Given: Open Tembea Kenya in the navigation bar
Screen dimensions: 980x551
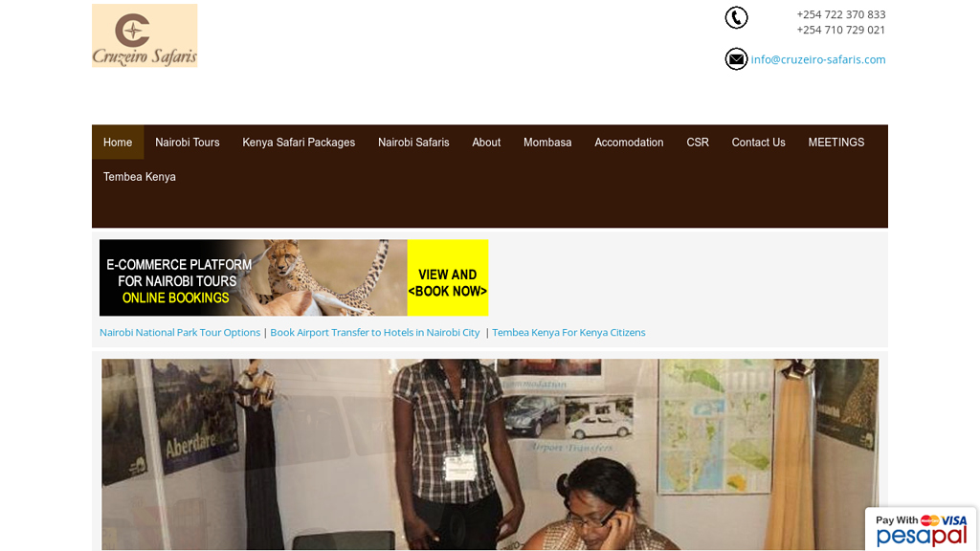Looking at the screenshot, I should tap(140, 176).
